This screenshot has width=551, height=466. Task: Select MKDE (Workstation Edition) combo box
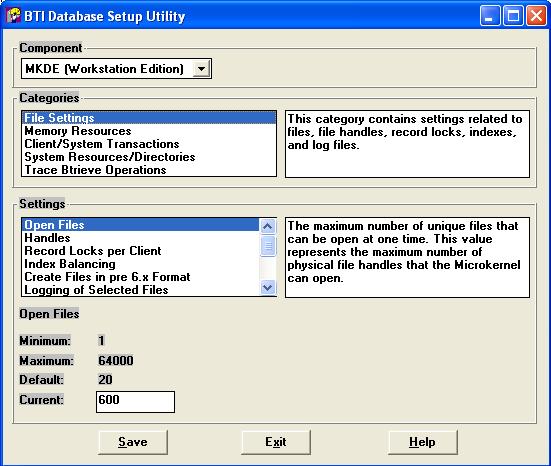116,69
